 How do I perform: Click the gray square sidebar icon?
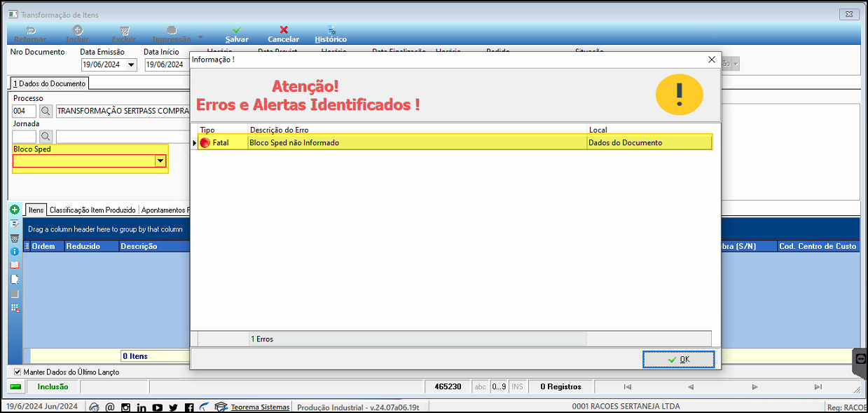[x=15, y=294]
